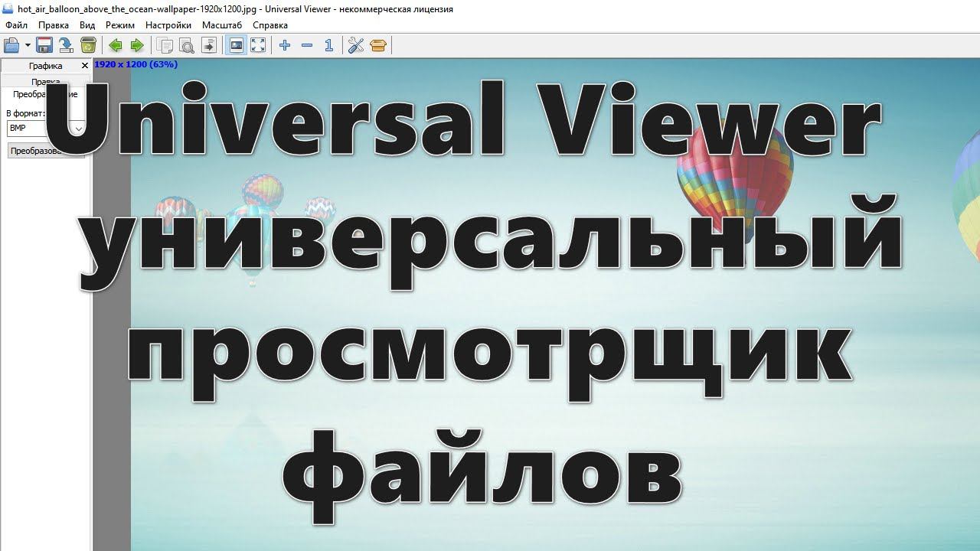Image resolution: width=980 pixels, height=551 pixels.
Task: Open the Масштаб menu
Action: (222, 25)
